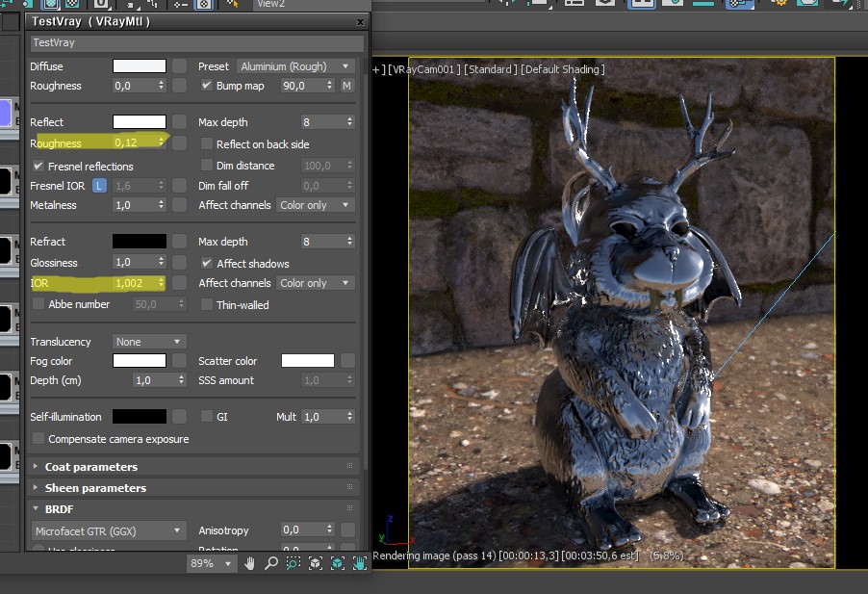Click the white-cube Zoom Extents icon
868x594 pixels.
click(x=316, y=563)
